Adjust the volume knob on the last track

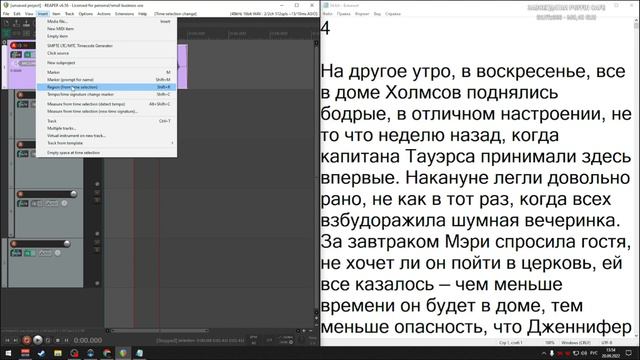click(x=67, y=244)
